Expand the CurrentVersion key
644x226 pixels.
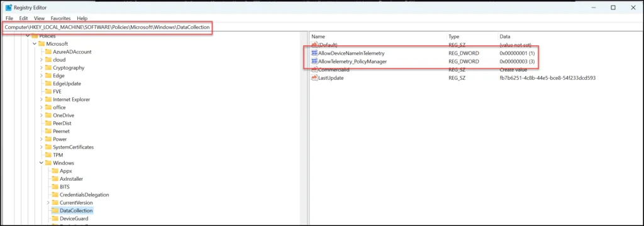point(48,203)
